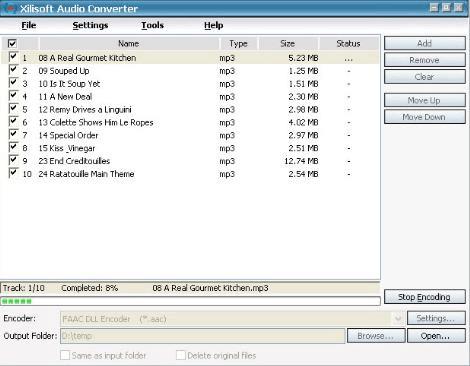Viewport: 470px width, 366px height.
Task: Select the 14 Special Order track
Action: click(x=68, y=135)
